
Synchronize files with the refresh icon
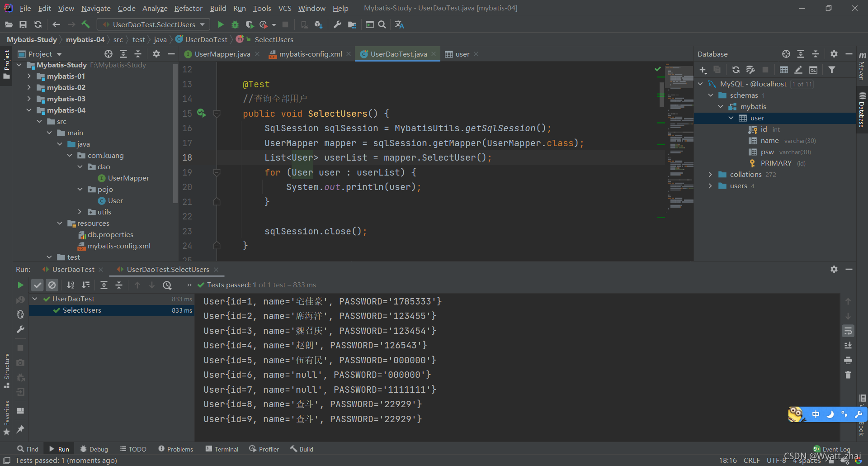click(38, 24)
